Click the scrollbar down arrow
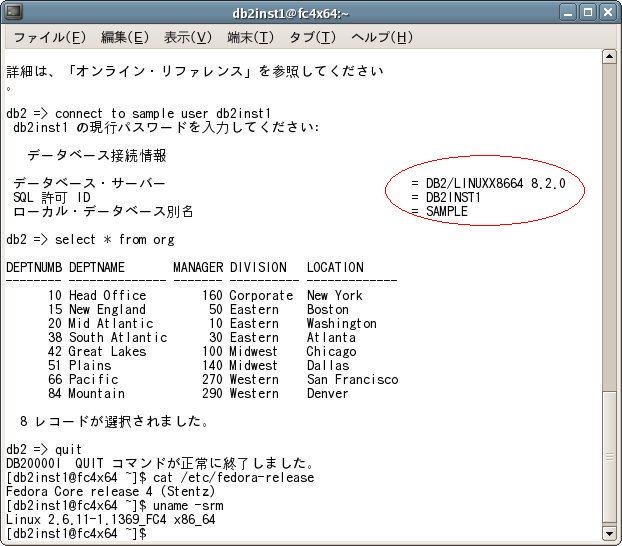The height and width of the screenshot is (546, 622). (x=609, y=535)
